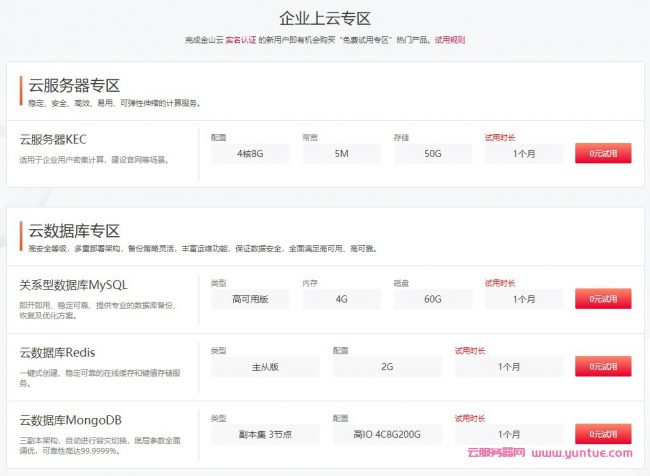Click 0元试用 for 云数据库MongoDB

(x=603, y=434)
